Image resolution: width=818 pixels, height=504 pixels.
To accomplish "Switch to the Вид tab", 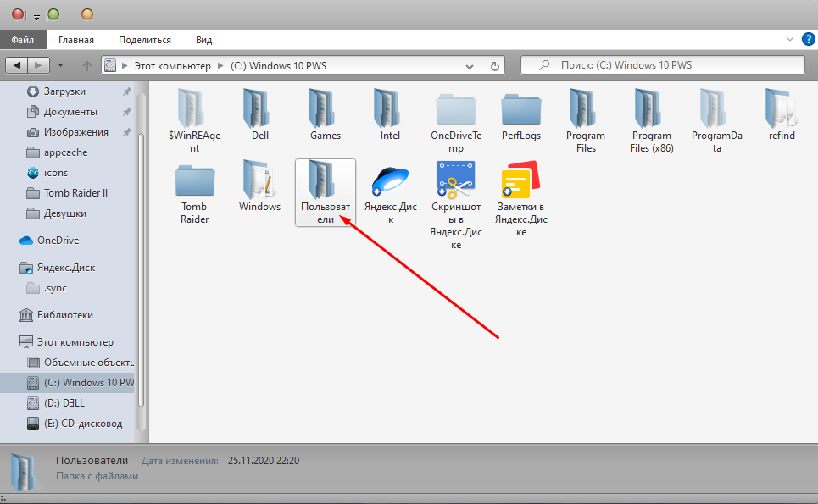I will (x=204, y=40).
